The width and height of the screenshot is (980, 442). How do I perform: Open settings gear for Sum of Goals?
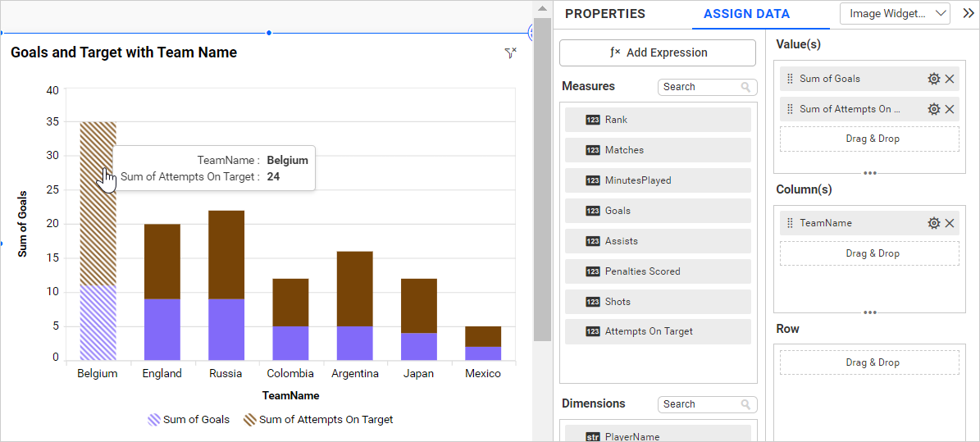933,79
